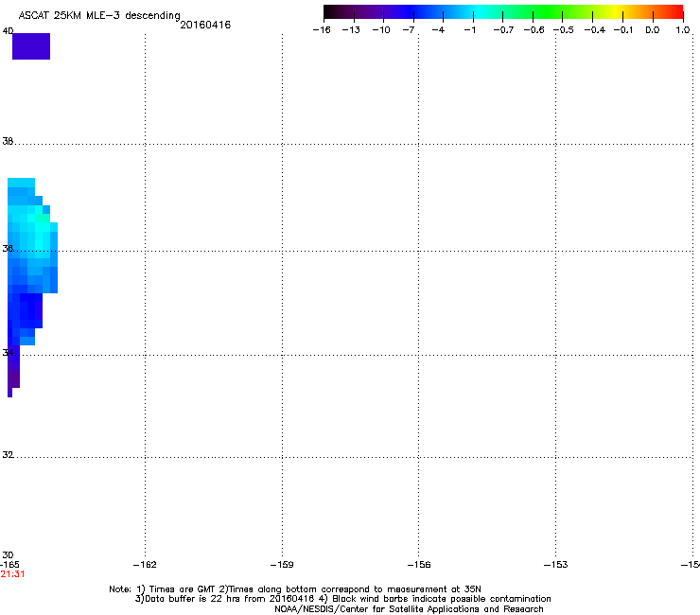Click the latitude label 34
This screenshot has width=700, height=615.
[x=8, y=352]
